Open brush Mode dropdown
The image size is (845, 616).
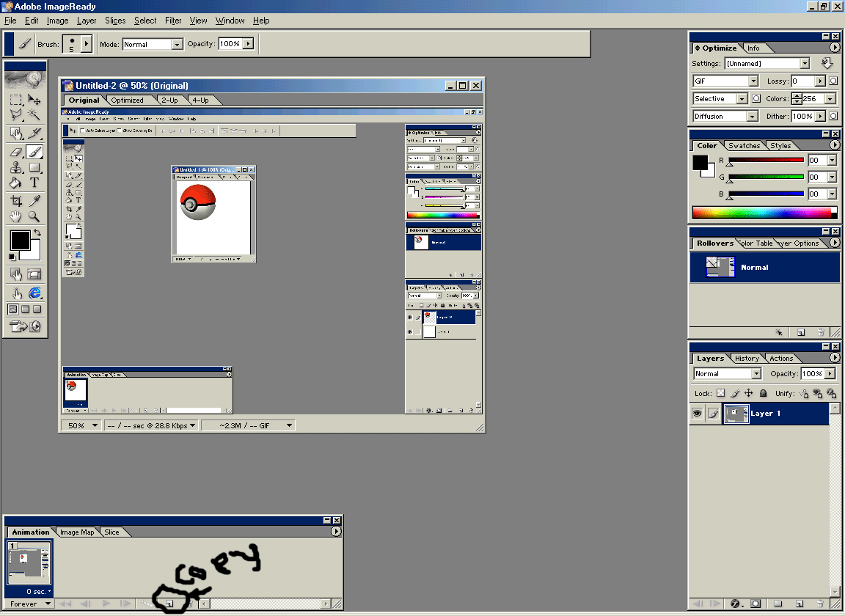(178, 44)
